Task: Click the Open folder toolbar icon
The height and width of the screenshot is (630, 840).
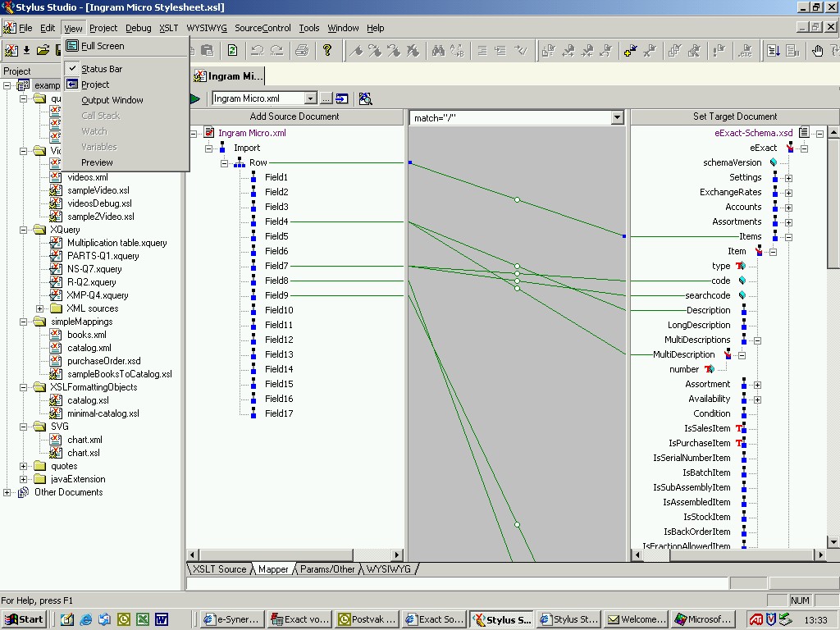Action: tap(43, 50)
